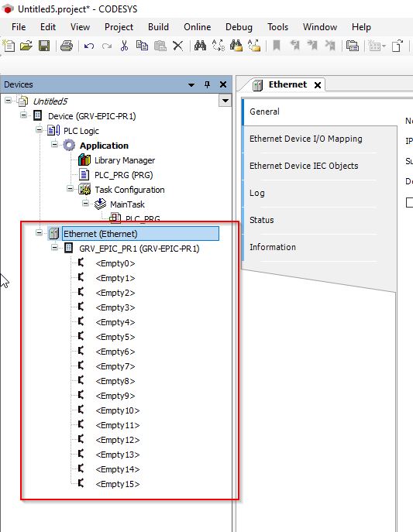Image resolution: width=413 pixels, height=532 pixels.
Task: Click the Redo arrow icon
Action: pos(107,46)
